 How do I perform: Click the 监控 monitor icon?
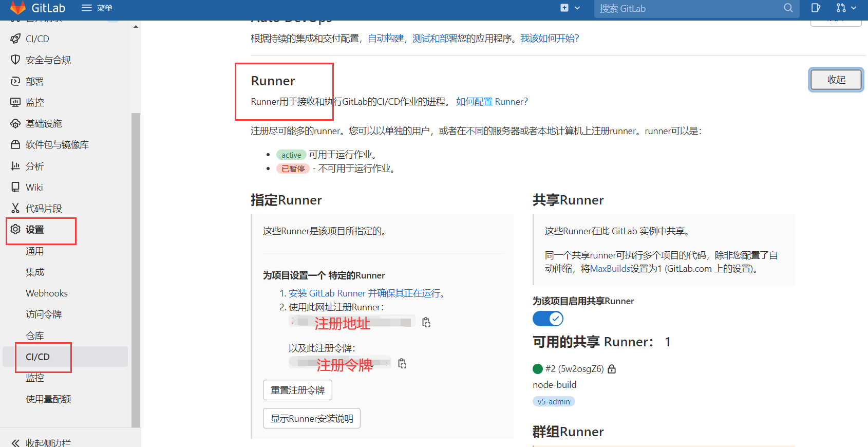click(x=15, y=102)
